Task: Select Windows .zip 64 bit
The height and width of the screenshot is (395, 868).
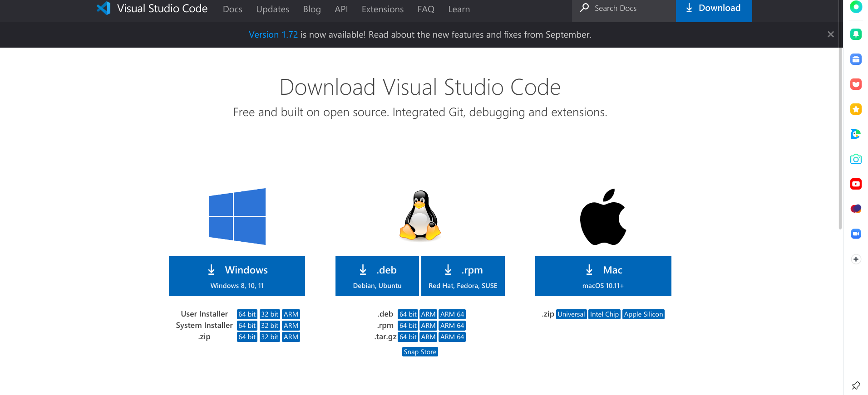Action: [x=247, y=337]
